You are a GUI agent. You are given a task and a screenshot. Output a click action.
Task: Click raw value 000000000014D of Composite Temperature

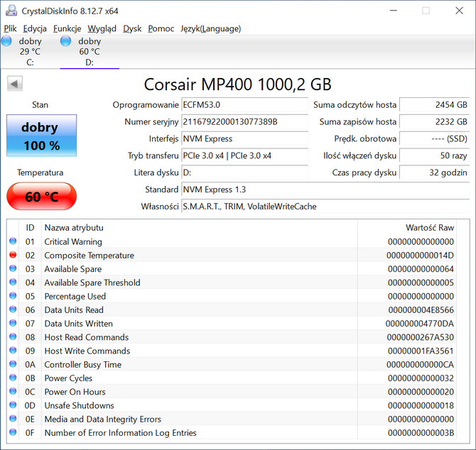click(x=420, y=256)
